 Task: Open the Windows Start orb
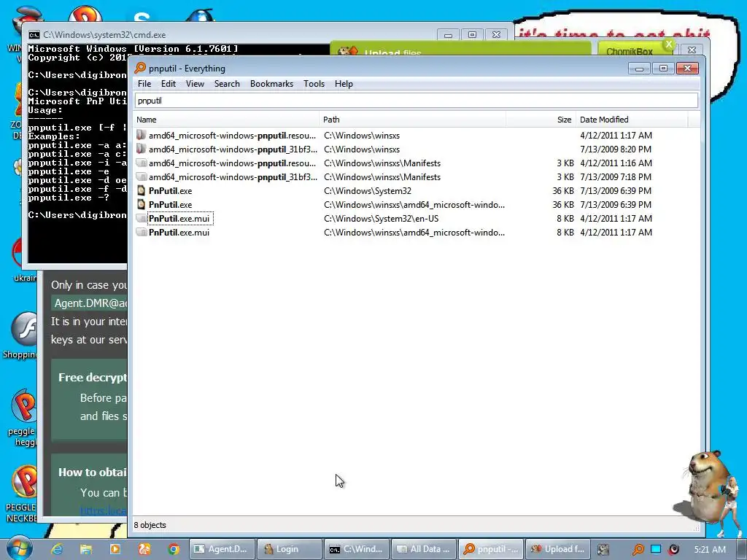tap(19, 548)
